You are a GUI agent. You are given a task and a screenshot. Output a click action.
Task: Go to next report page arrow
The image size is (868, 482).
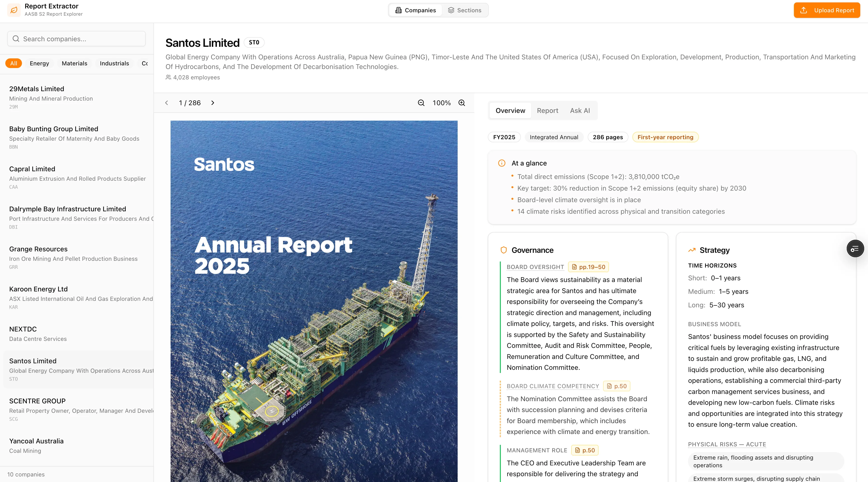(x=213, y=103)
